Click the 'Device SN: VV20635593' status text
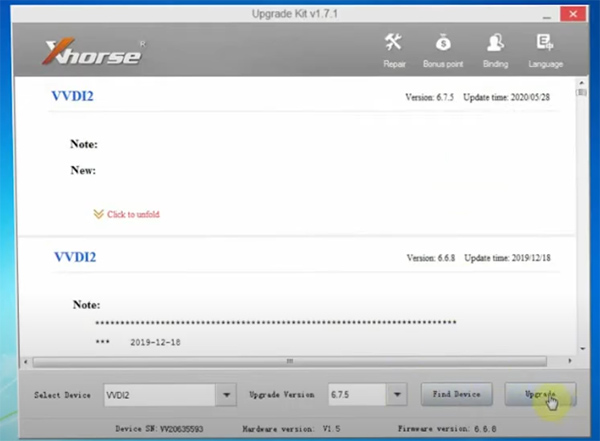The image size is (600, 441). [159, 429]
